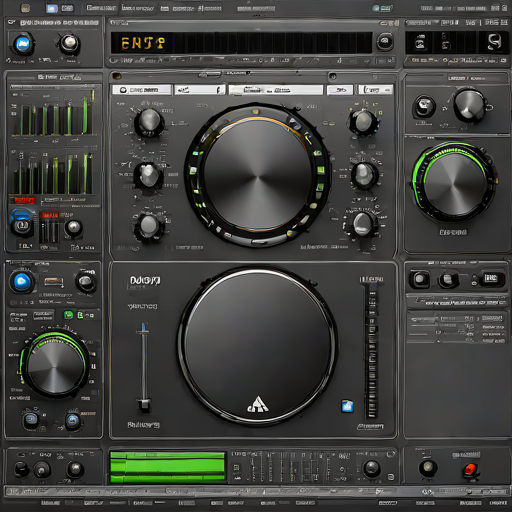Adjust the silver knob beside the blue top-left button
The width and height of the screenshot is (512, 512).
70,43
